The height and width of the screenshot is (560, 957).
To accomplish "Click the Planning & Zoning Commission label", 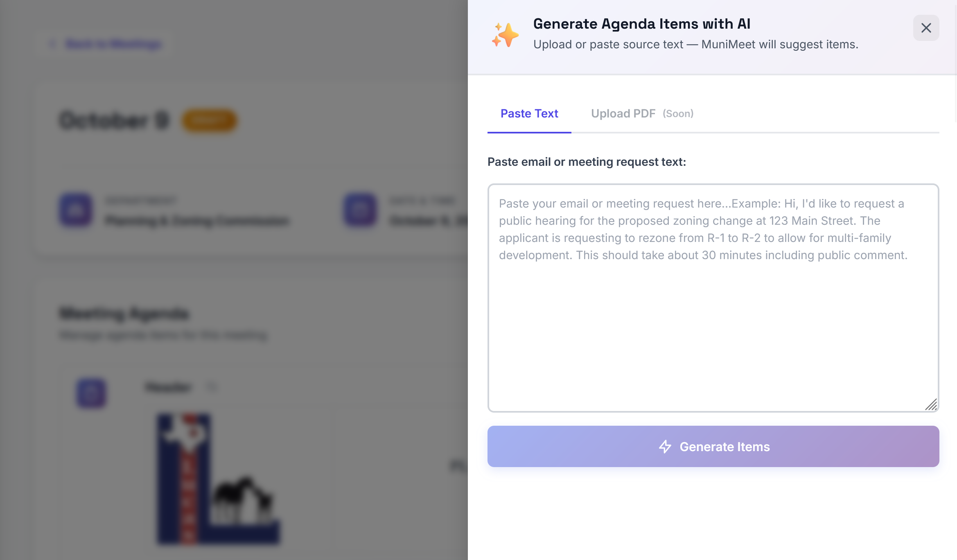I will tap(198, 221).
